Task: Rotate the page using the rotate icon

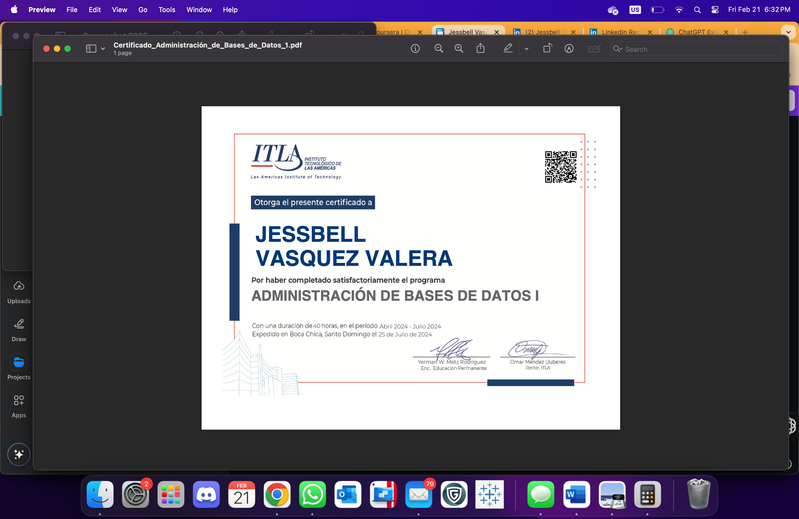Action: (x=547, y=48)
